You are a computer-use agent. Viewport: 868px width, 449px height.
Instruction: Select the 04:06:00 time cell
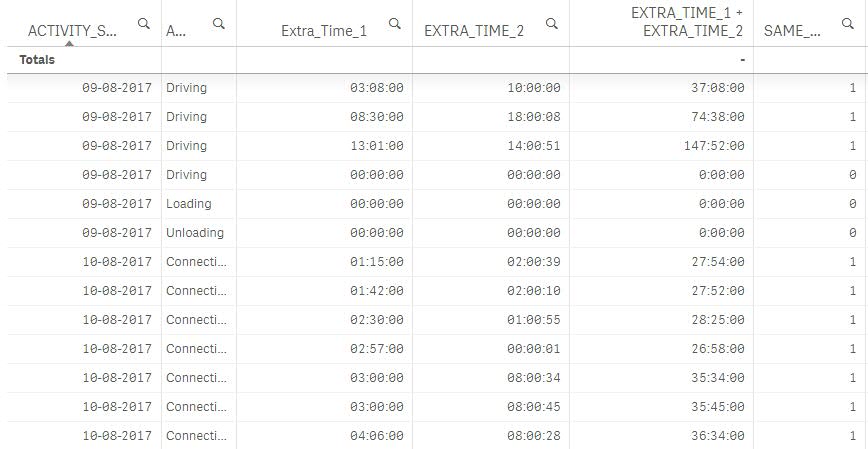tap(377, 436)
